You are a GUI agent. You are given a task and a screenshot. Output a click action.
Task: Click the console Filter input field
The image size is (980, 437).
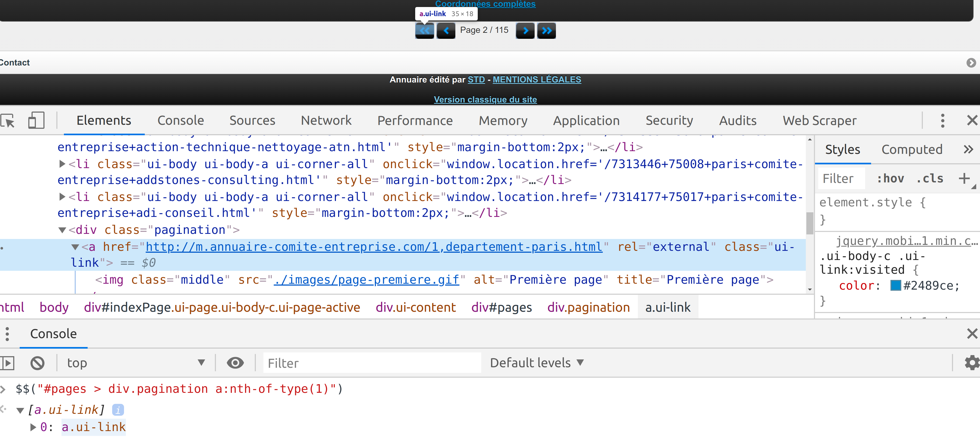[x=372, y=363]
